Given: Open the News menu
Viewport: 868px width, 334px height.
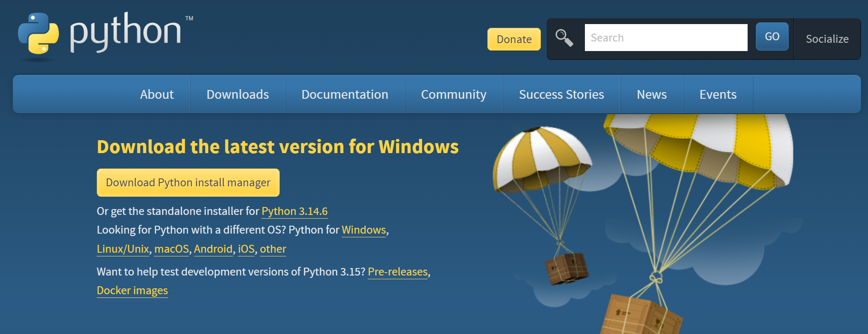Looking at the screenshot, I should (x=652, y=95).
